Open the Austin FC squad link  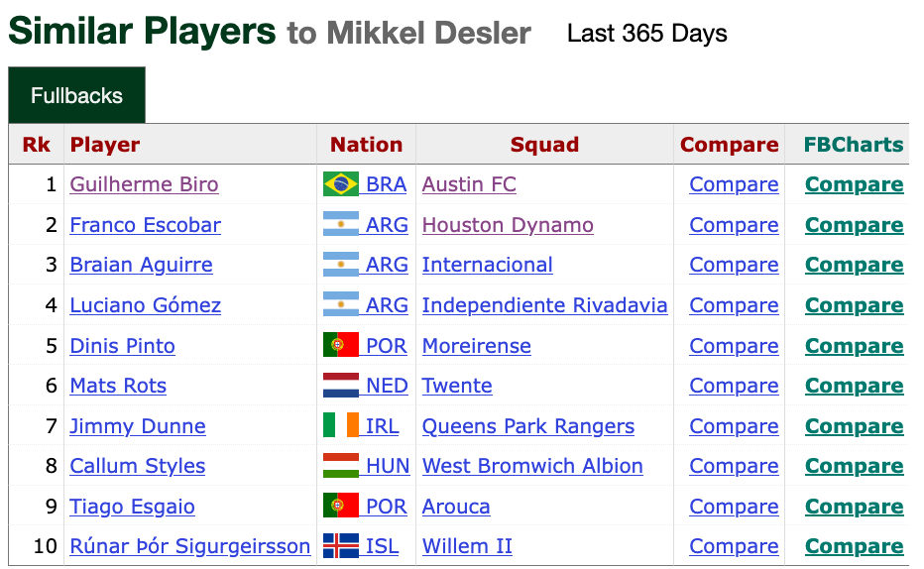[x=469, y=184]
